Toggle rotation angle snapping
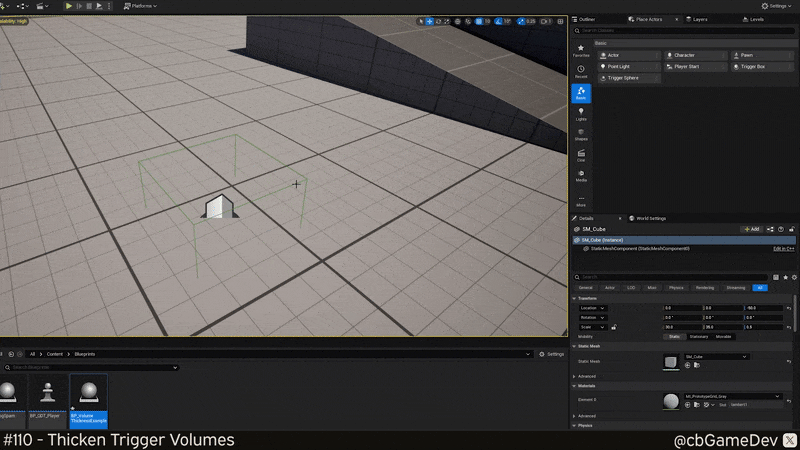Image resolution: width=800 pixels, height=450 pixels. 498,21
